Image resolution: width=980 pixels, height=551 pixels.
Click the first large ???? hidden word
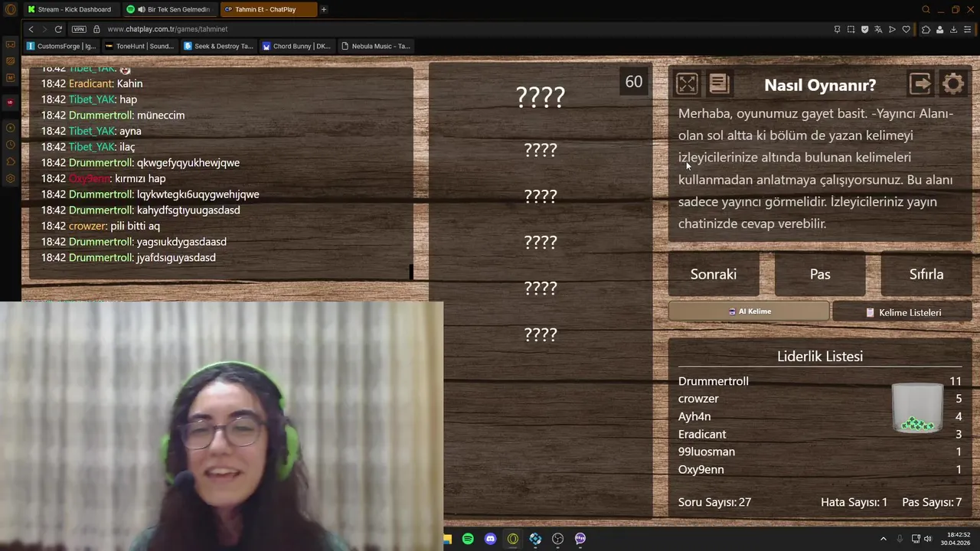point(541,97)
